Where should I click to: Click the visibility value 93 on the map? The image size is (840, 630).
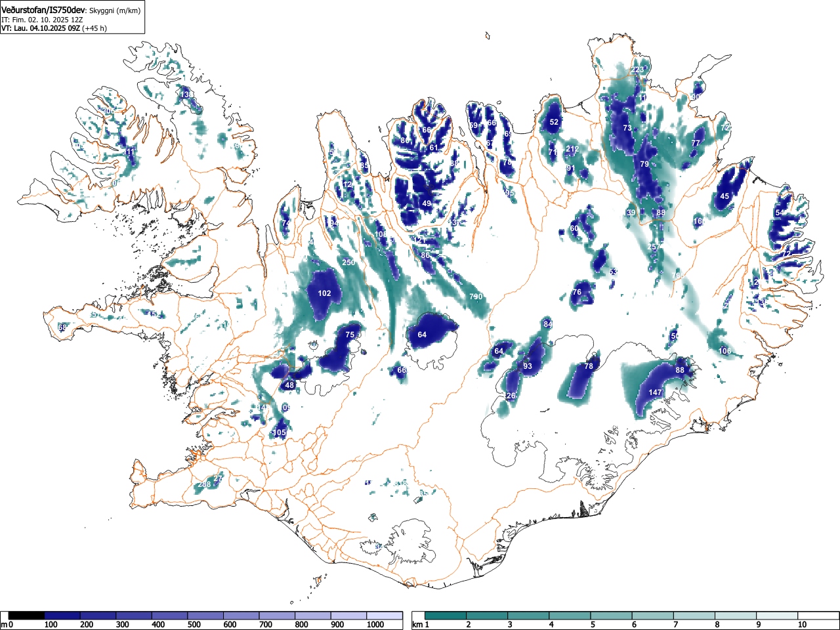pos(528,366)
